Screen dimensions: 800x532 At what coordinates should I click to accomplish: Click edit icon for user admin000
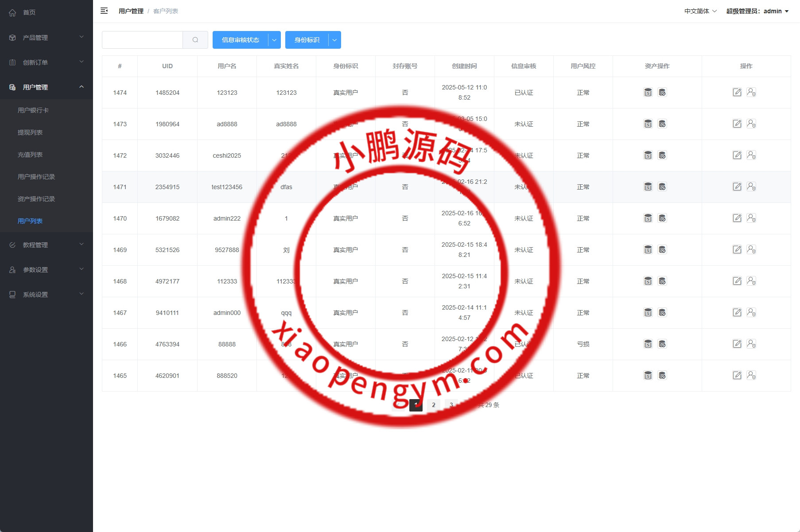pos(737,313)
